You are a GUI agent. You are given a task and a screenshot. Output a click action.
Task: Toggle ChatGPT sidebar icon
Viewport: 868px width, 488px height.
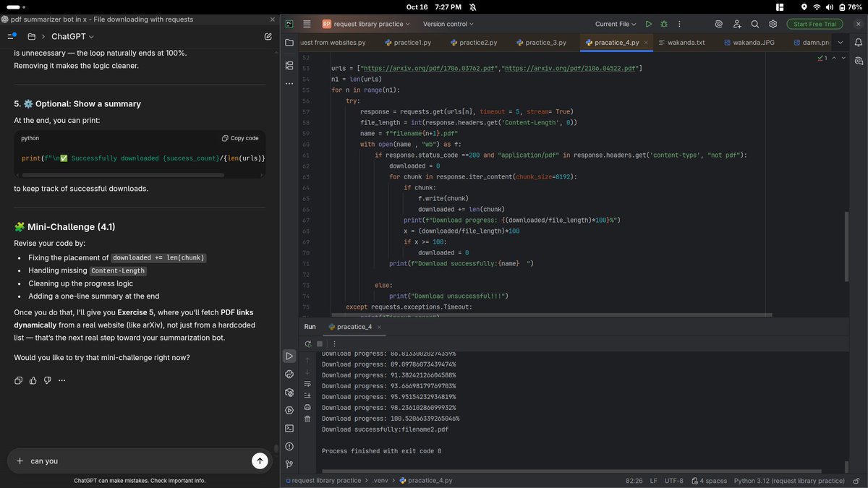(12, 36)
